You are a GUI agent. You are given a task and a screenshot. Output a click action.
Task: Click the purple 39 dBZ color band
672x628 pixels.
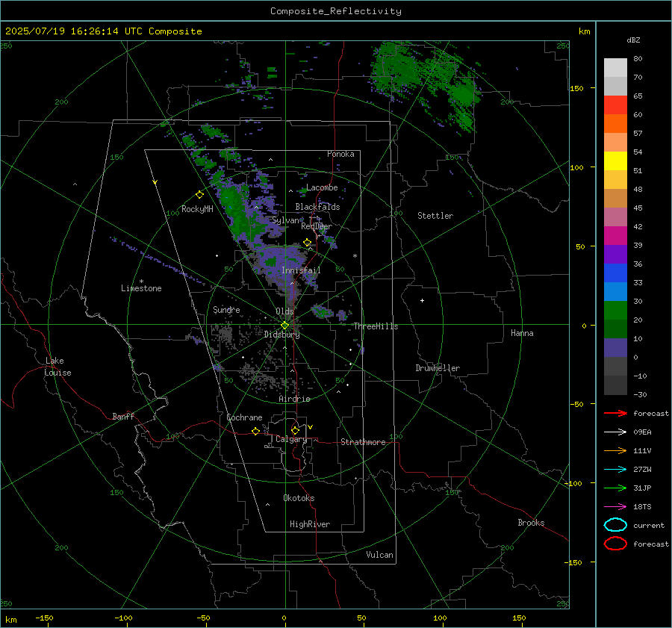[x=615, y=254]
